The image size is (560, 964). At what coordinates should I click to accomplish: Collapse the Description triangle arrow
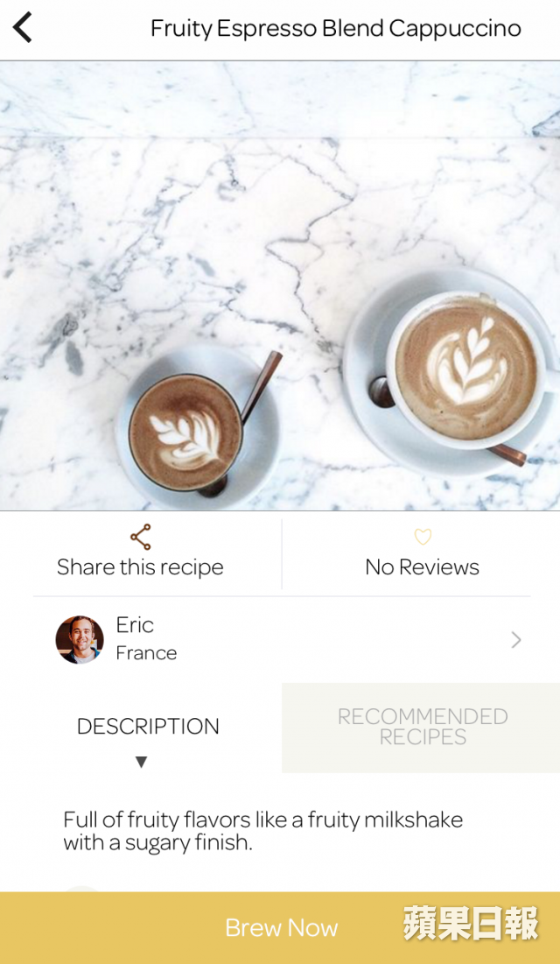(x=142, y=763)
